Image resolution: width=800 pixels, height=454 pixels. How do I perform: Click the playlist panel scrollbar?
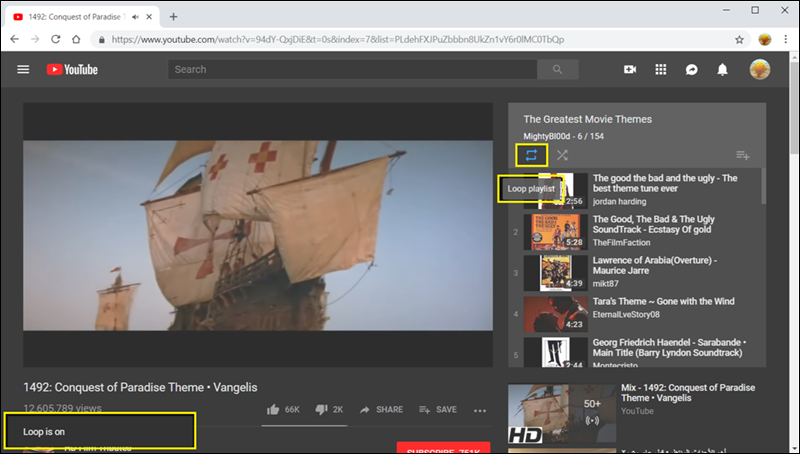pyautogui.click(x=763, y=186)
